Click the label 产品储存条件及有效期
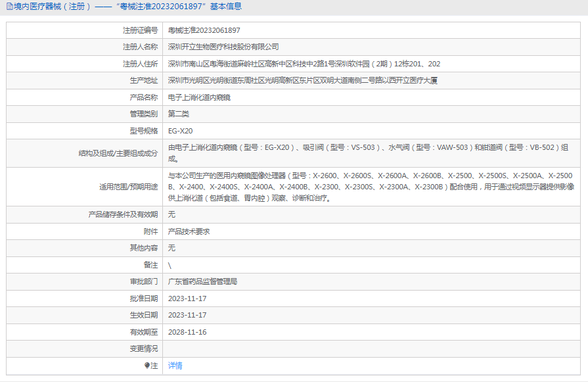The height and width of the screenshot is (382, 588). click(x=123, y=214)
